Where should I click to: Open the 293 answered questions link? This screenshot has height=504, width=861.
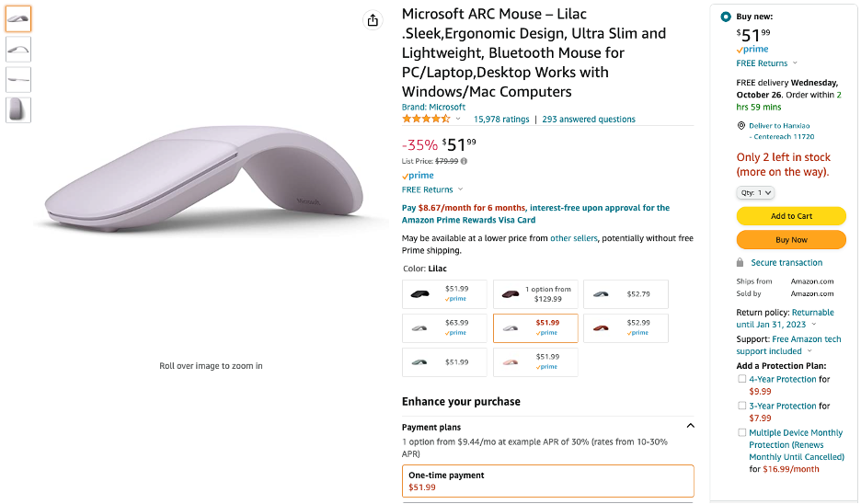point(589,120)
